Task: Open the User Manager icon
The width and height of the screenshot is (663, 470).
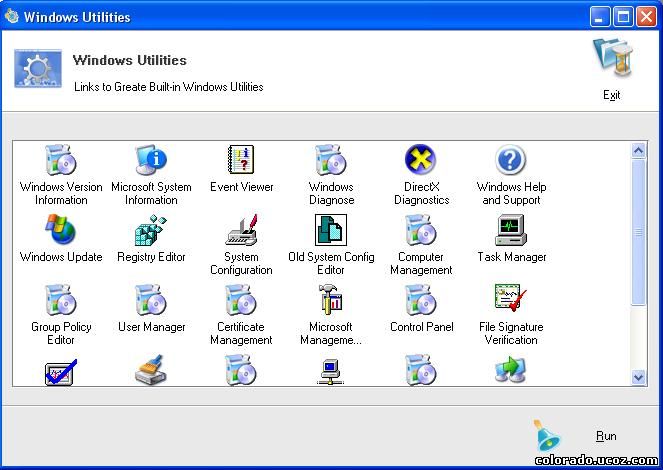Action: [151, 300]
